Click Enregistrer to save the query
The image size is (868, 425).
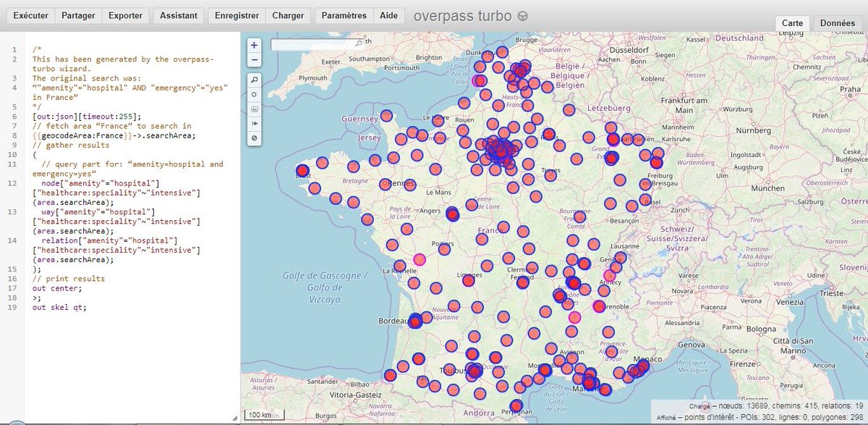237,16
